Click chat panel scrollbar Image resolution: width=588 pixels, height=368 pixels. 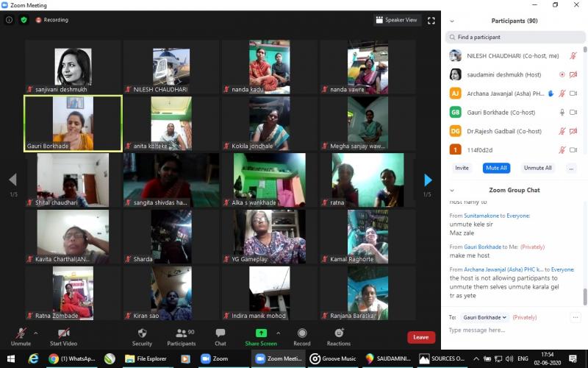(x=584, y=297)
